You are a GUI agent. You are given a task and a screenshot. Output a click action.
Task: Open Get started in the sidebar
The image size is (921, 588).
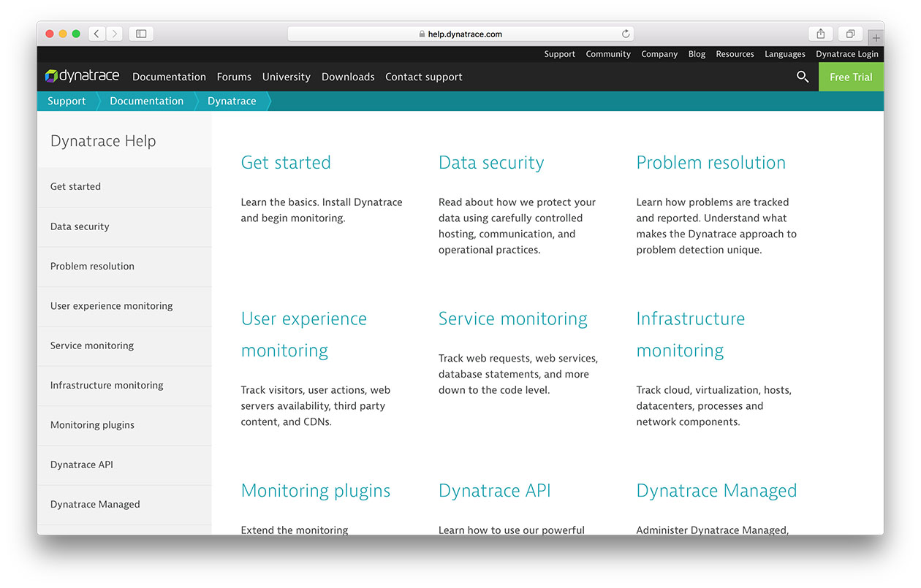(x=124, y=186)
